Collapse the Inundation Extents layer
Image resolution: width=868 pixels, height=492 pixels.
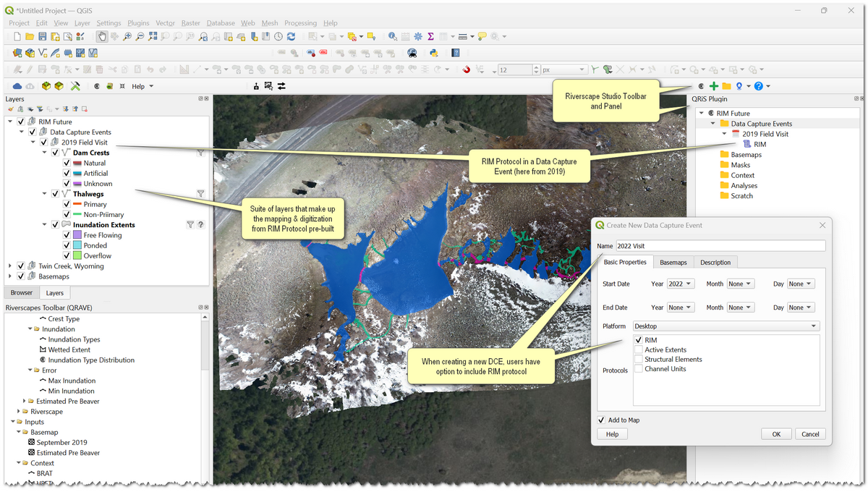point(45,225)
